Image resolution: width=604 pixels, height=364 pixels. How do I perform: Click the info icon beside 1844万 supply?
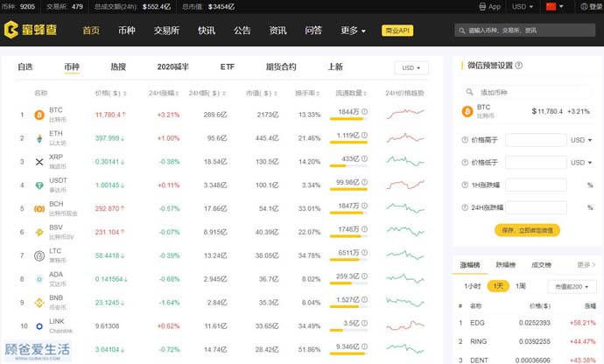364,112
